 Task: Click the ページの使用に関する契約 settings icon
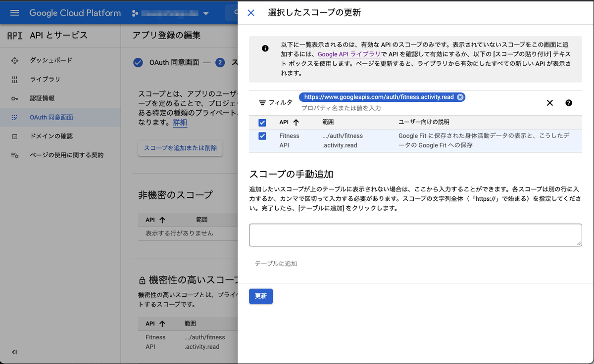coord(14,155)
